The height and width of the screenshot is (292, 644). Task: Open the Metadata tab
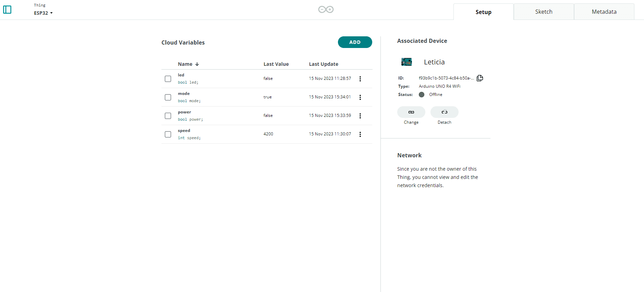604,12
